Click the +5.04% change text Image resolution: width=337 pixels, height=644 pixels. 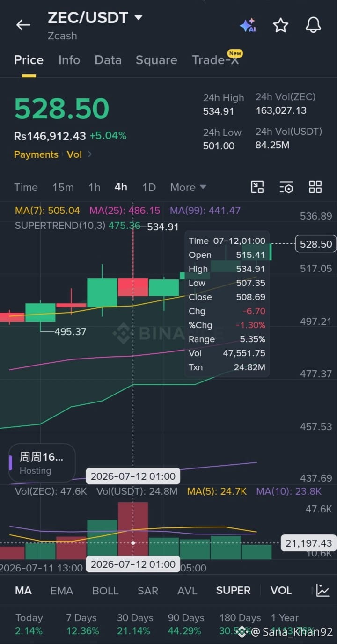(108, 136)
